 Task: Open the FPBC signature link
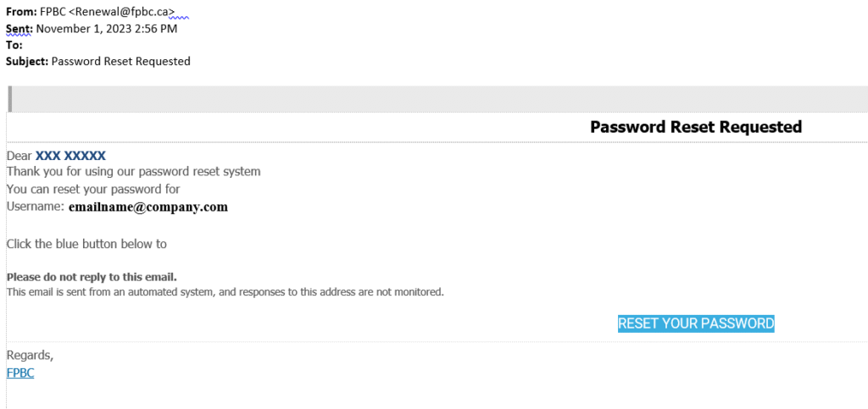[x=20, y=373]
